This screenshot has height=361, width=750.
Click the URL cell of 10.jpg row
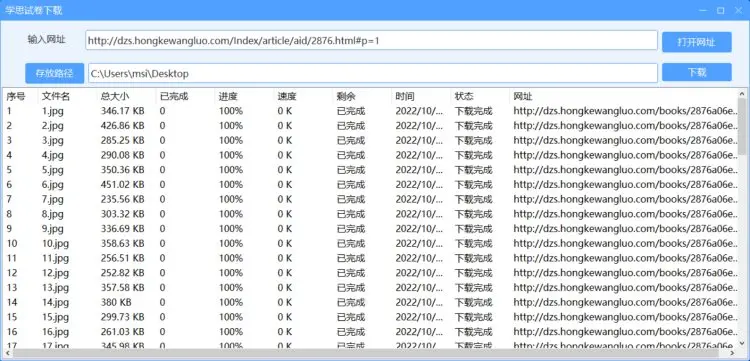pos(624,243)
